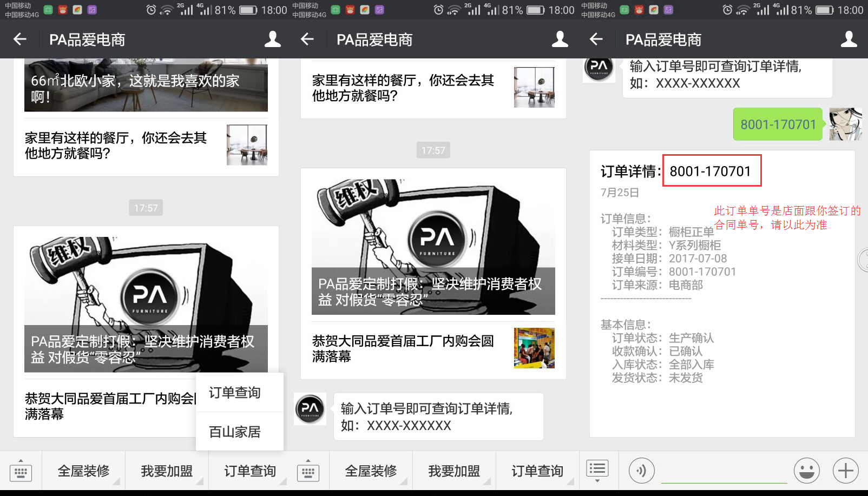This screenshot has height=496, width=868.
Task: Tap PA品爱电商 title in right screen
Action: [x=663, y=39]
